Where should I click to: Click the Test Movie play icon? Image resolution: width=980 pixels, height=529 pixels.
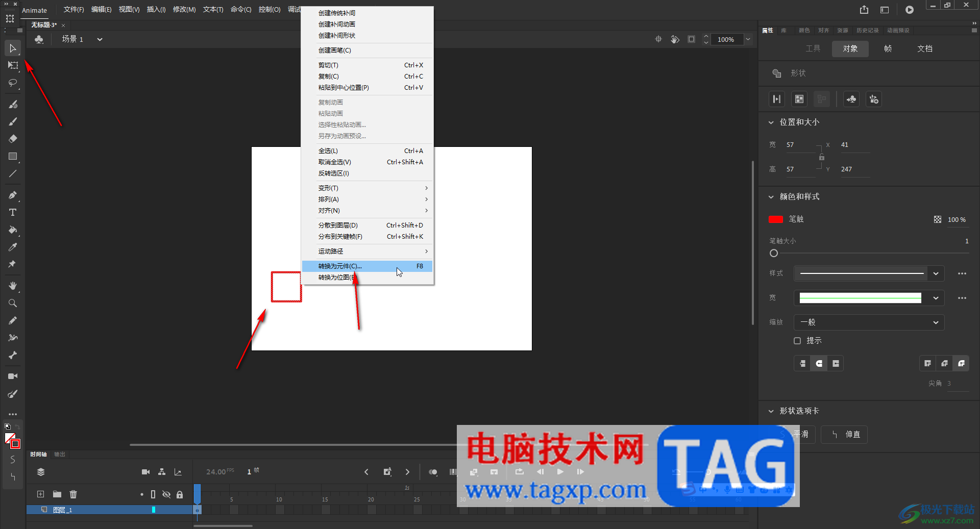[x=910, y=10]
